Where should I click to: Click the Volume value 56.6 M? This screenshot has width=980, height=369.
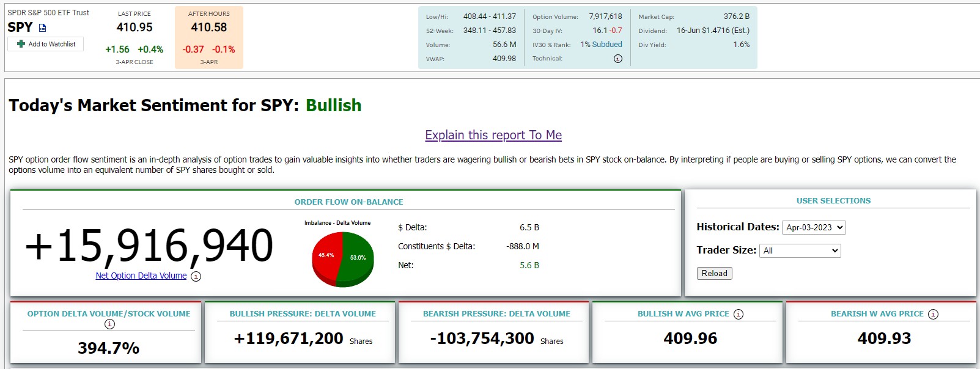(504, 45)
